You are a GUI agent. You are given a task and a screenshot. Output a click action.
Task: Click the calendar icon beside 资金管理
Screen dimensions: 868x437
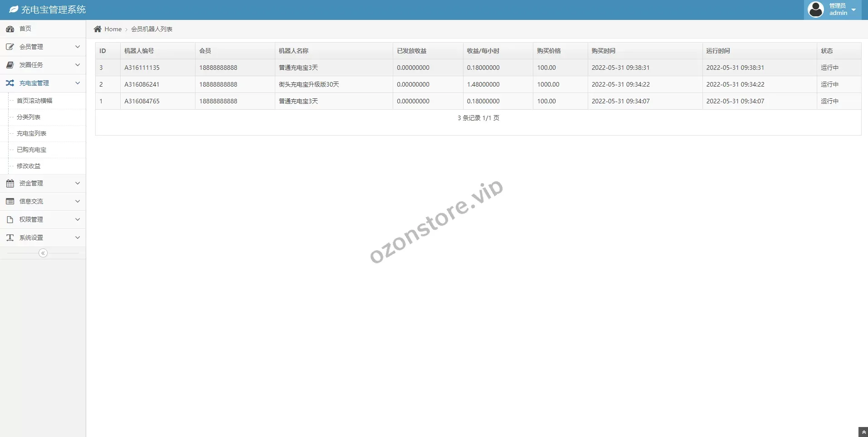click(10, 183)
